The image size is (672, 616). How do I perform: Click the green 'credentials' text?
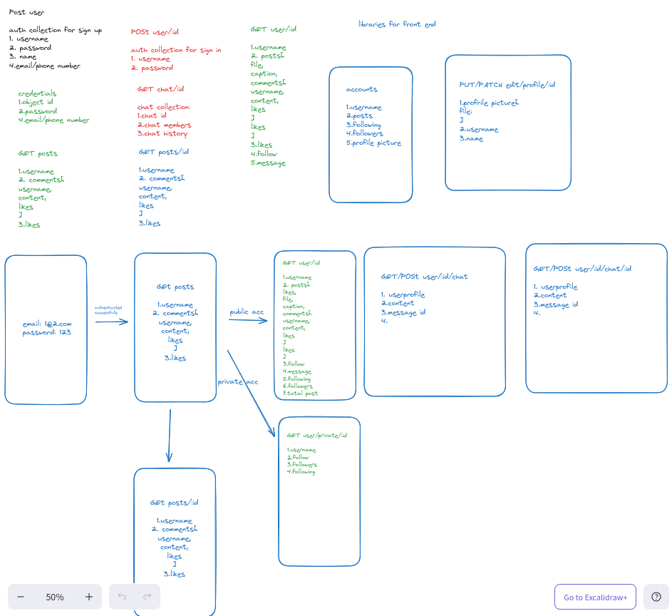click(x=37, y=93)
